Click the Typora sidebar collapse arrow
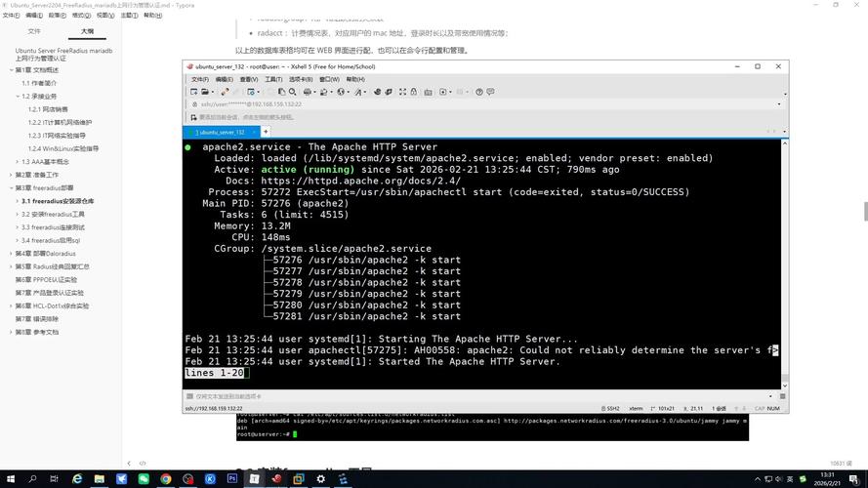This screenshot has height=488, width=868. 129,464
